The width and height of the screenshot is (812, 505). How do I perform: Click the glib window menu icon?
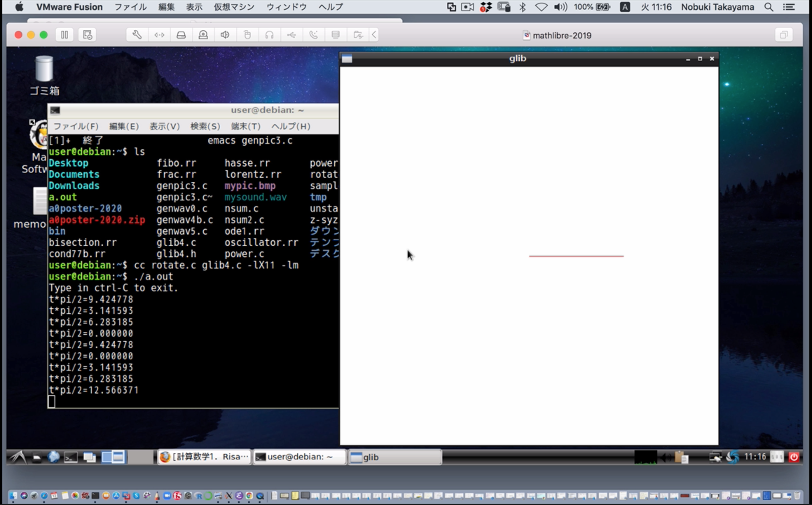(347, 59)
